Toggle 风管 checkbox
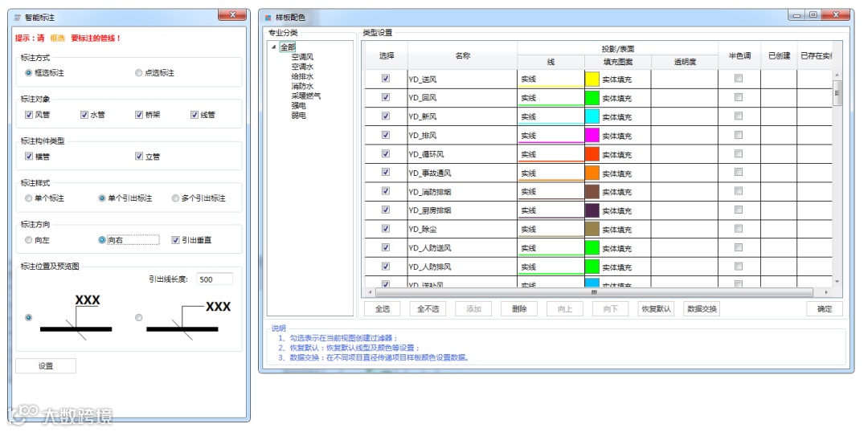868x432 pixels. (29, 115)
